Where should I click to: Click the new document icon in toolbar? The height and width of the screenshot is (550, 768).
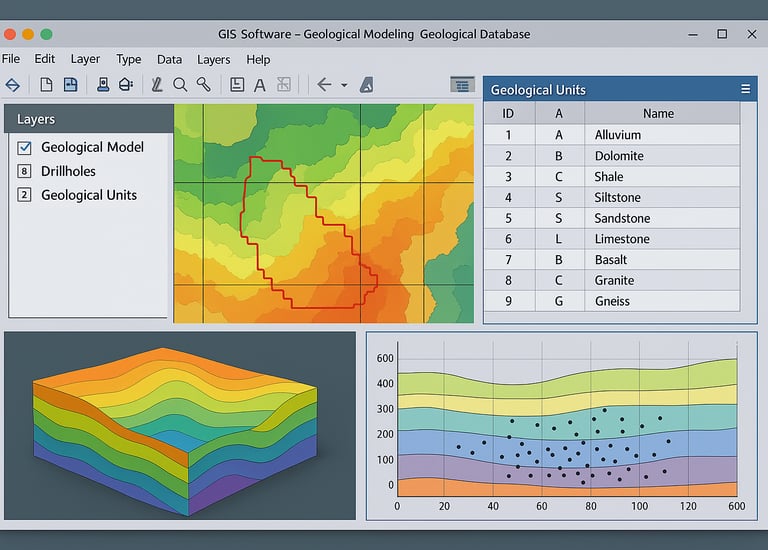46,85
